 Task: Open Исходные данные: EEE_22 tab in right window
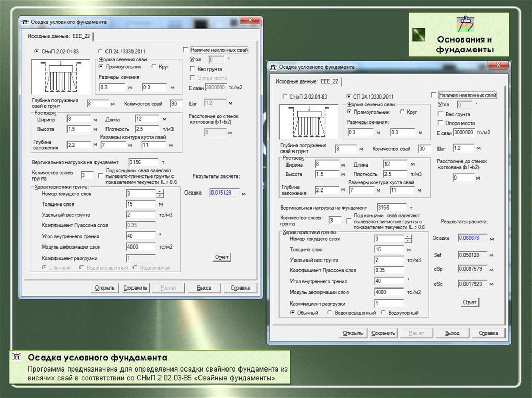click(307, 81)
